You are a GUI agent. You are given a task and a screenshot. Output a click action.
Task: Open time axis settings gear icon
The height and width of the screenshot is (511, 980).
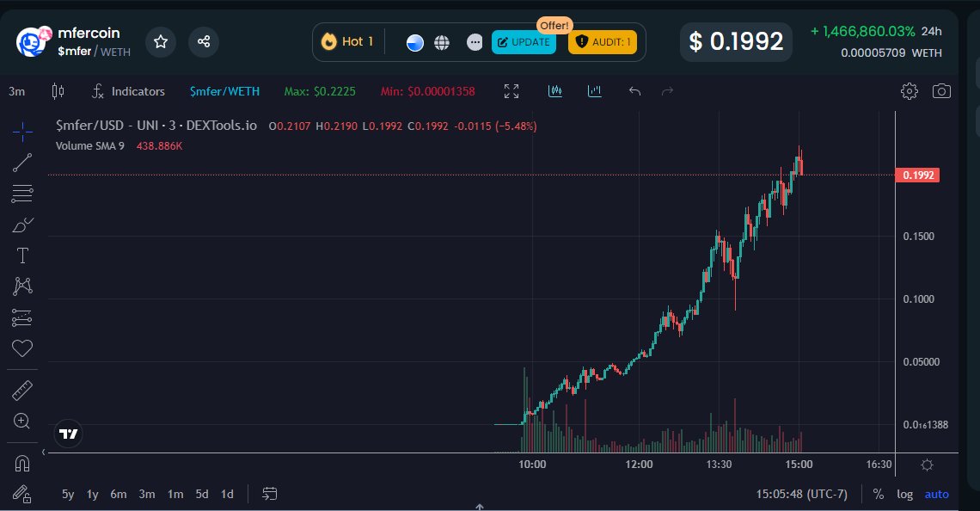tap(927, 465)
